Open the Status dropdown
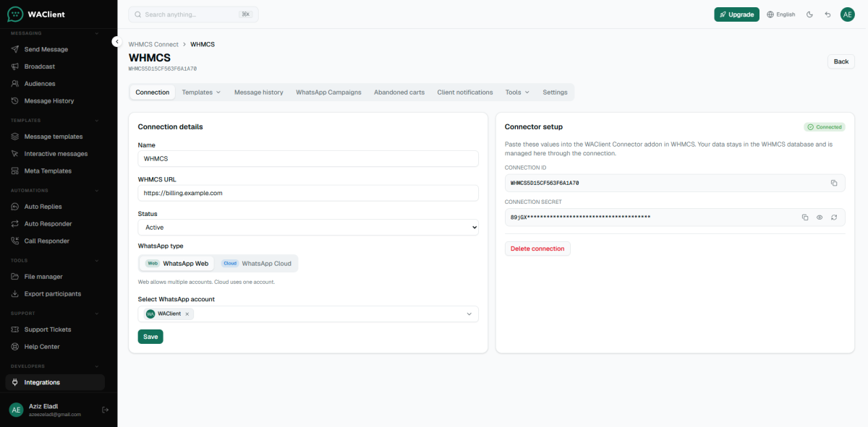 [x=308, y=228]
